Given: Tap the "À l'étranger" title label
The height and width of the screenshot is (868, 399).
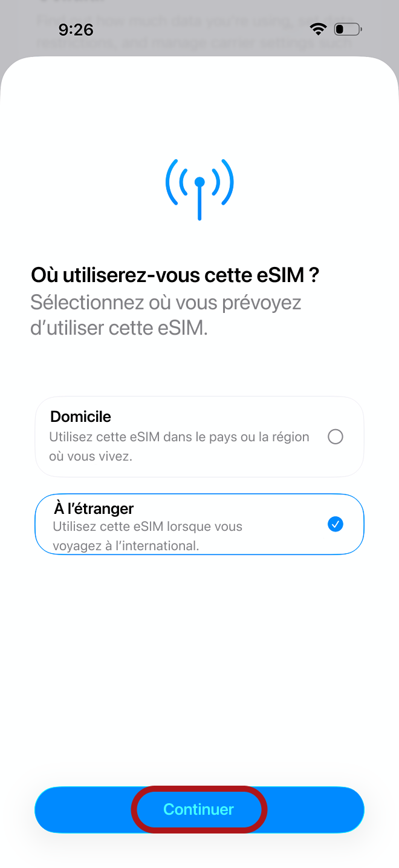Looking at the screenshot, I should pos(94,508).
